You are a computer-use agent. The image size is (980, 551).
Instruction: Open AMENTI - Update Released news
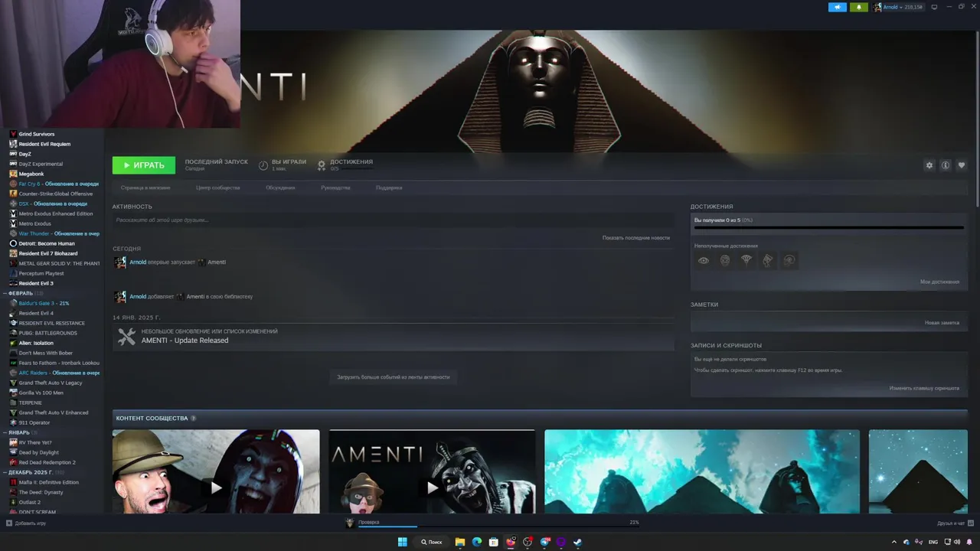185,341
